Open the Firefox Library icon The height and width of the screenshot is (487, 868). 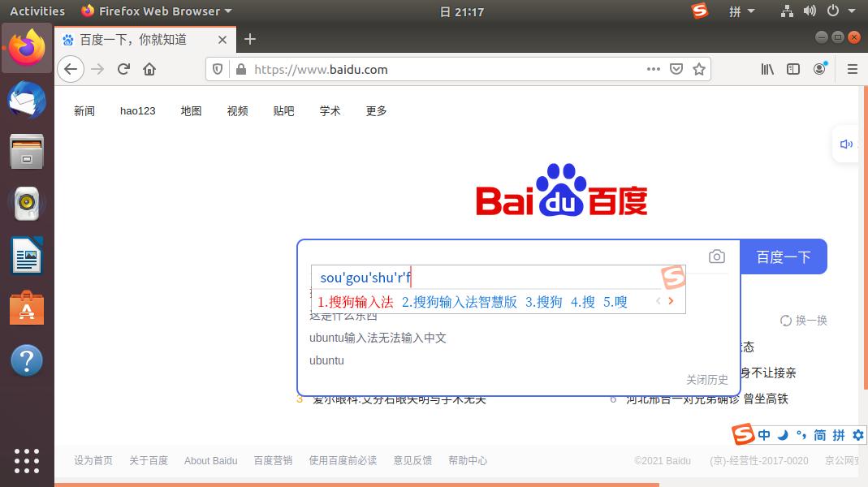coord(767,69)
